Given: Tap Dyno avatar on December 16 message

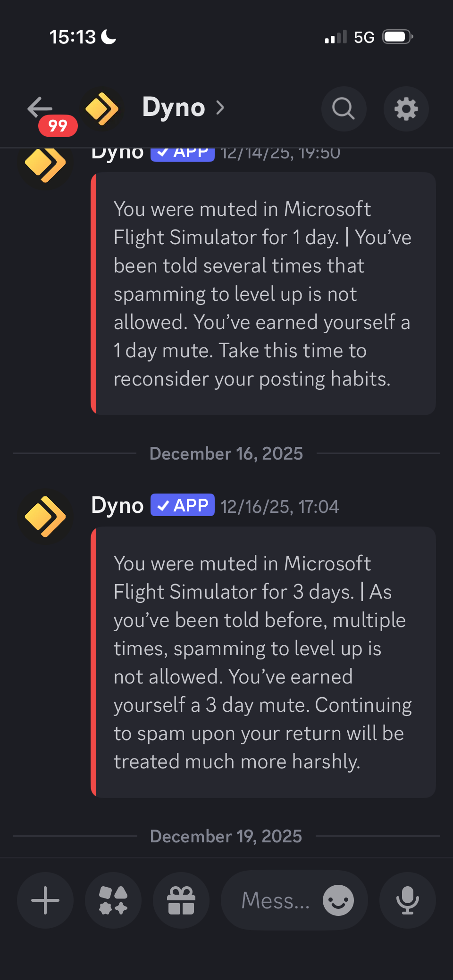Looking at the screenshot, I should [x=45, y=517].
